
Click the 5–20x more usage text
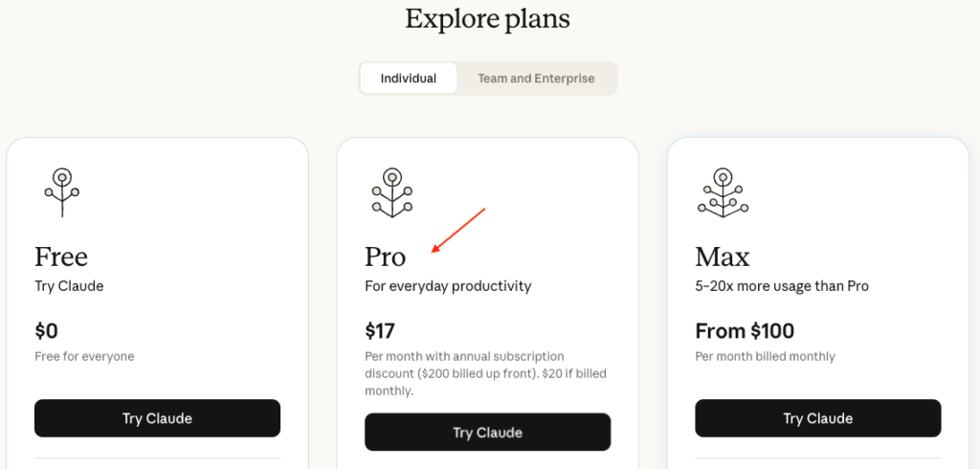782,286
